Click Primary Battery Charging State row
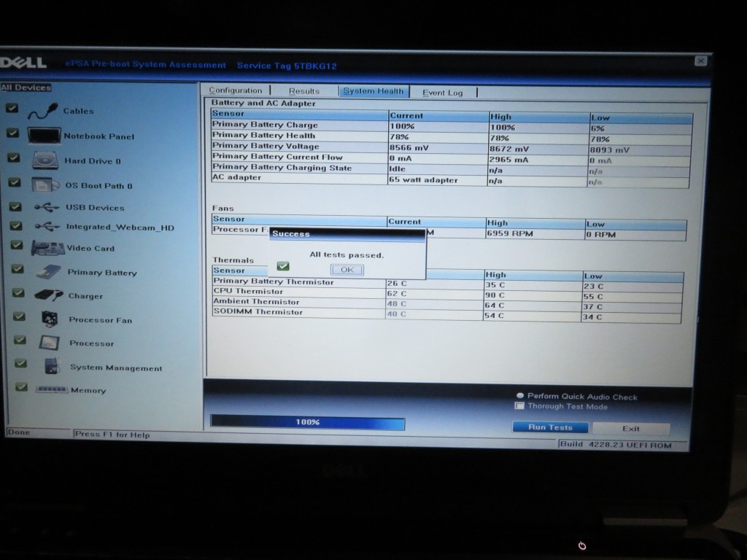This screenshot has height=560, width=747. point(451,169)
